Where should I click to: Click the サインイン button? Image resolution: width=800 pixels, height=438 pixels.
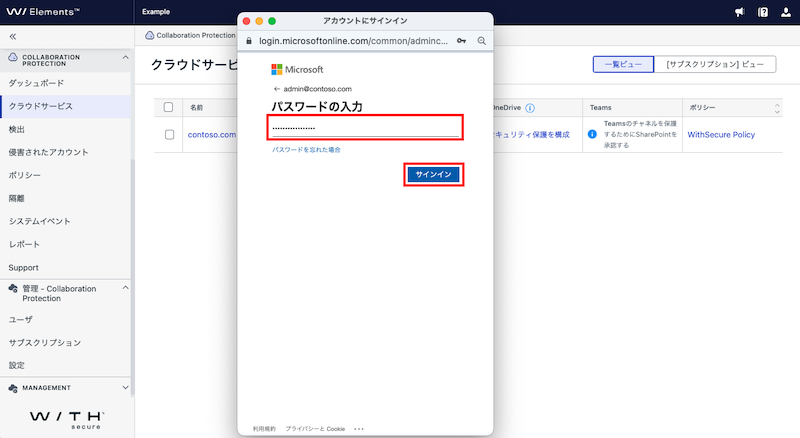(x=433, y=175)
